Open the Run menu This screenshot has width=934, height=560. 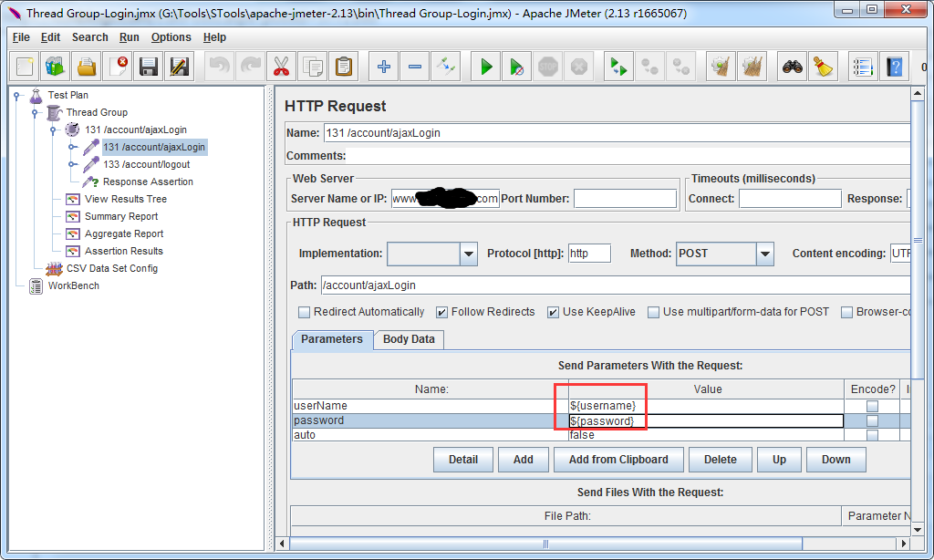click(x=130, y=36)
